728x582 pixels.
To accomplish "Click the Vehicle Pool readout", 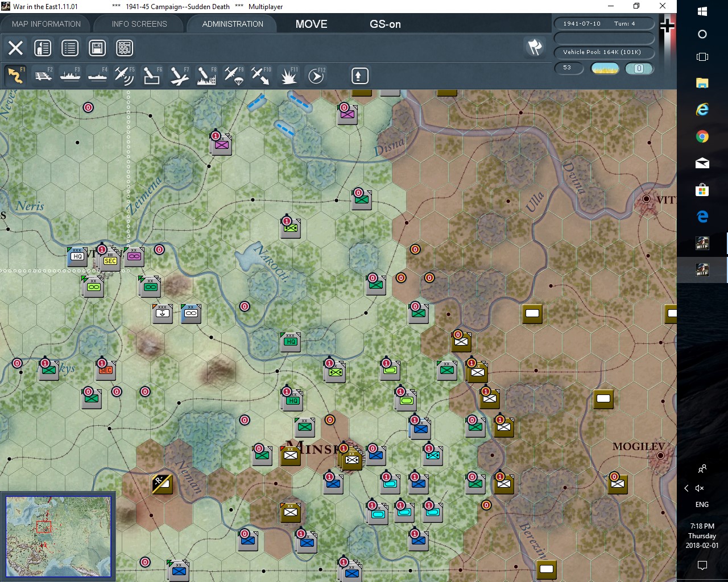I will (604, 52).
